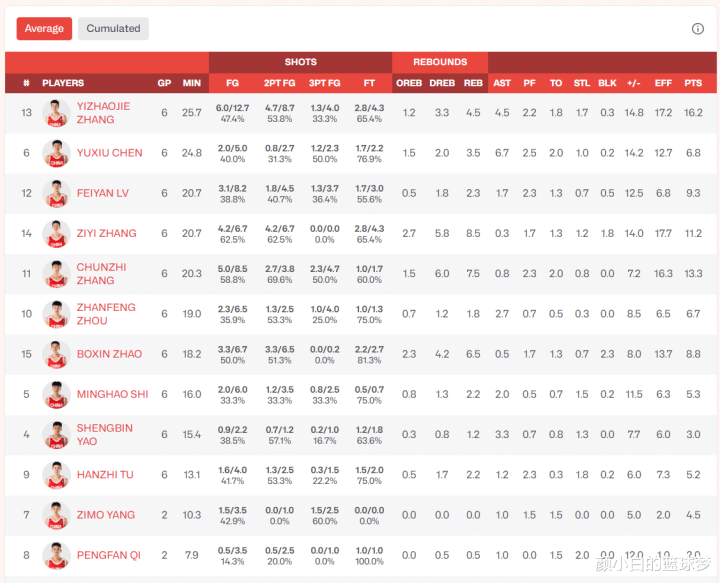The image size is (720, 583).
Task: Sort by MIN column header
Action: [191, 83]
